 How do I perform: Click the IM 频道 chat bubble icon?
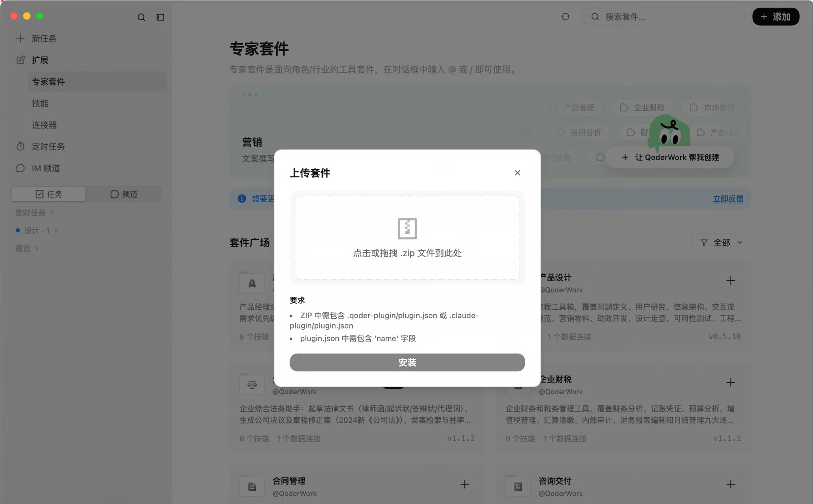click(x=20, y=168)
